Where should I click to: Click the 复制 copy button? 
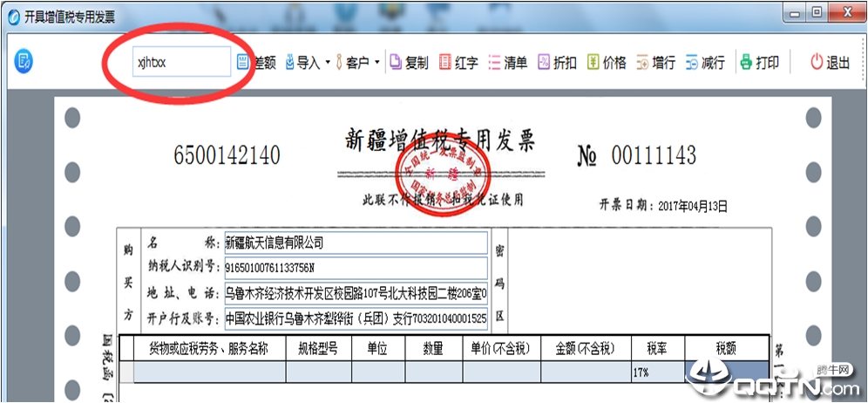pyautogui.click(x=409, y=62)
